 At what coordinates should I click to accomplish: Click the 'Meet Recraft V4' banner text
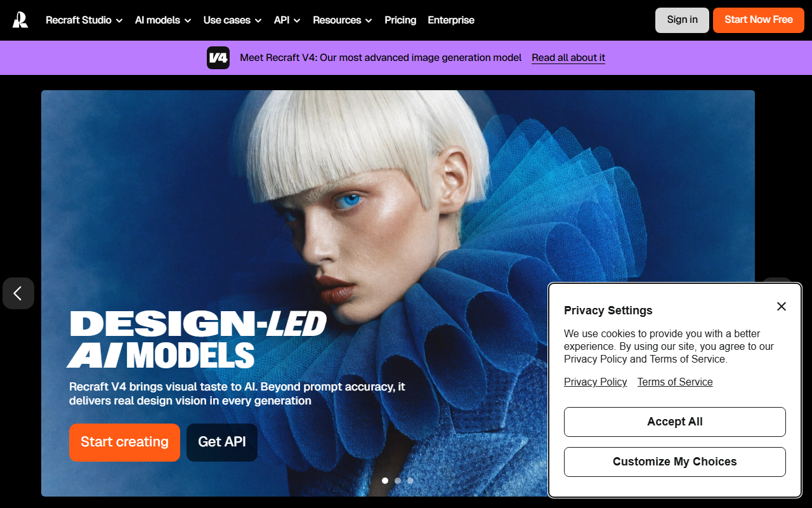[x=381, y=58]
